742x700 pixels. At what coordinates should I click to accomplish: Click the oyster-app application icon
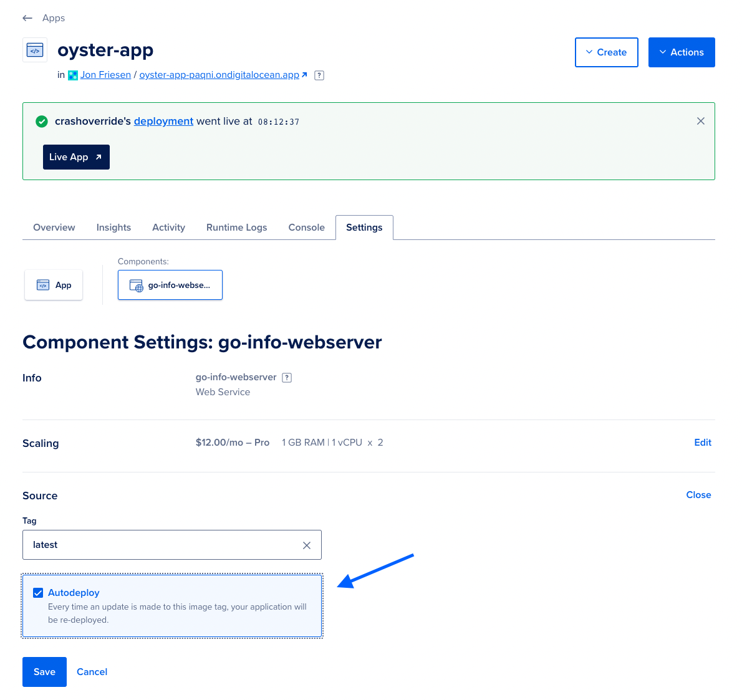pos(34,49)
